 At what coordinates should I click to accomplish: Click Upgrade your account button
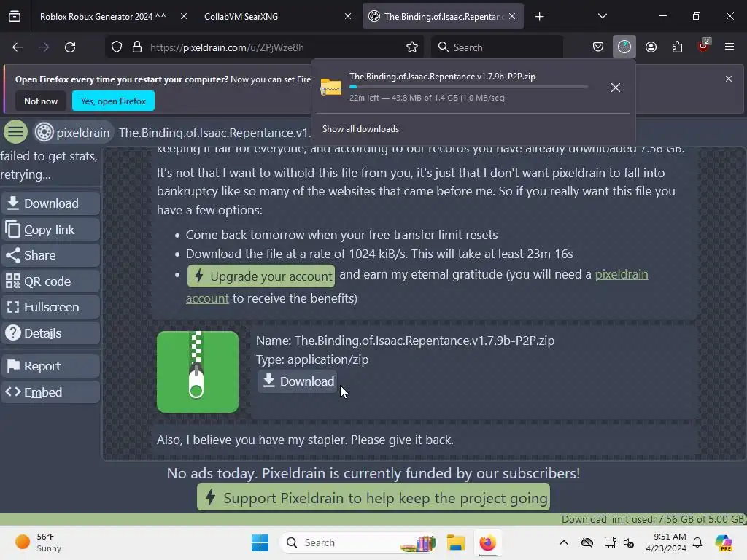[261, 276]
